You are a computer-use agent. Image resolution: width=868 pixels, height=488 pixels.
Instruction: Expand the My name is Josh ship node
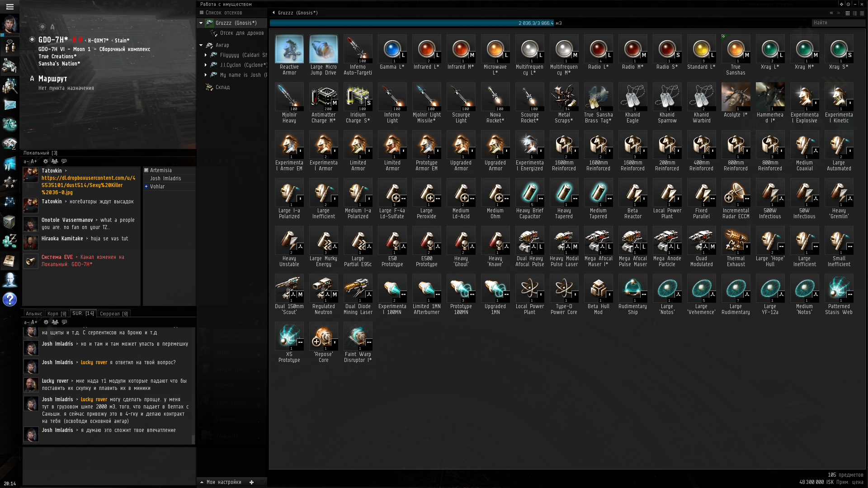click(x=206, y=75)
